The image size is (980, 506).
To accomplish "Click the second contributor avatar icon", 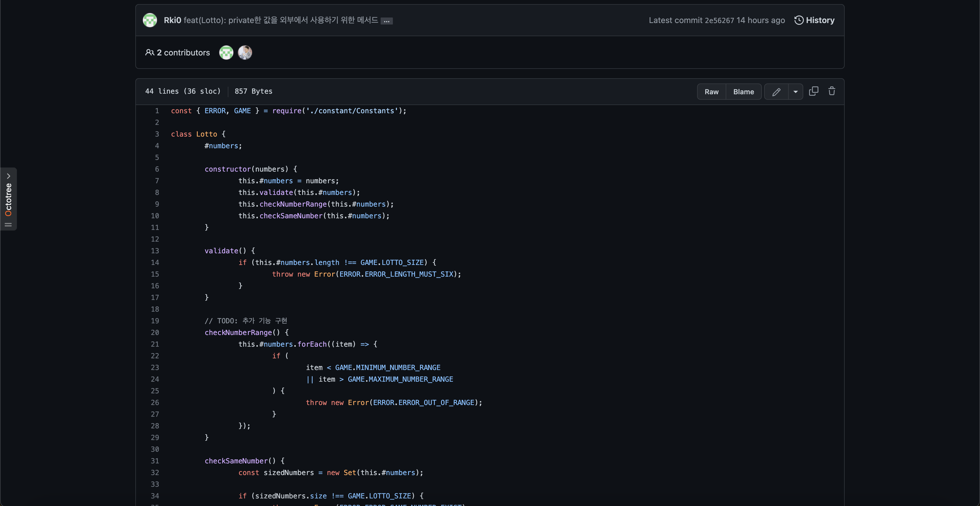I will (246, 52).
